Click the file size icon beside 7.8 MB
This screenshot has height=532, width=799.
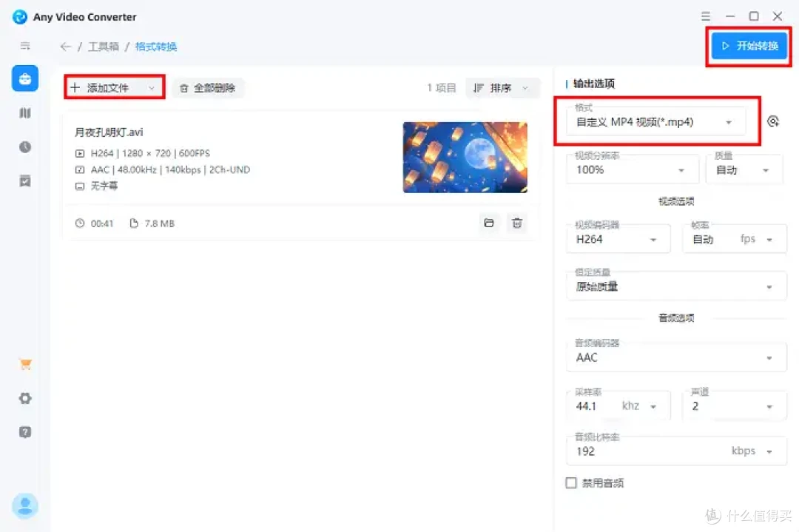click(x=133, y=223)
